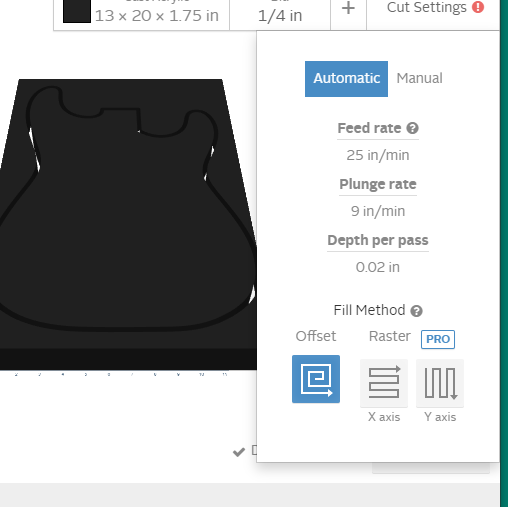Click the Depth per pass label
Viewport: 508px width, 507px height.
point(378,240)
